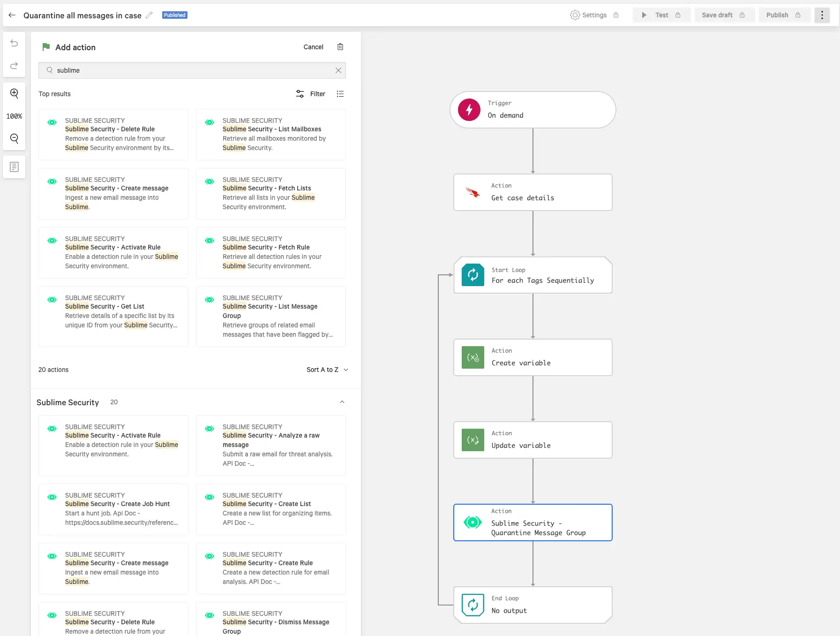840x636 pixels.
Task: Clear the sublime search text
Action: point(338,70)
